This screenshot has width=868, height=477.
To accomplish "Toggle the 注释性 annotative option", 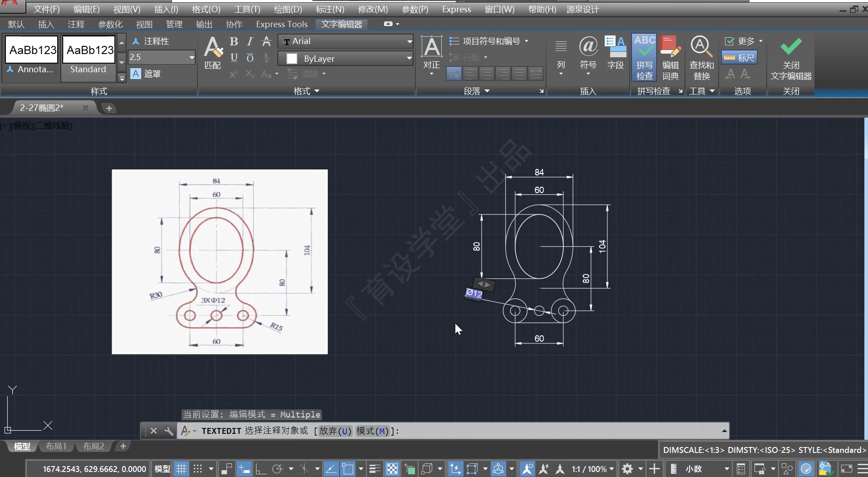I will (151, 41).
